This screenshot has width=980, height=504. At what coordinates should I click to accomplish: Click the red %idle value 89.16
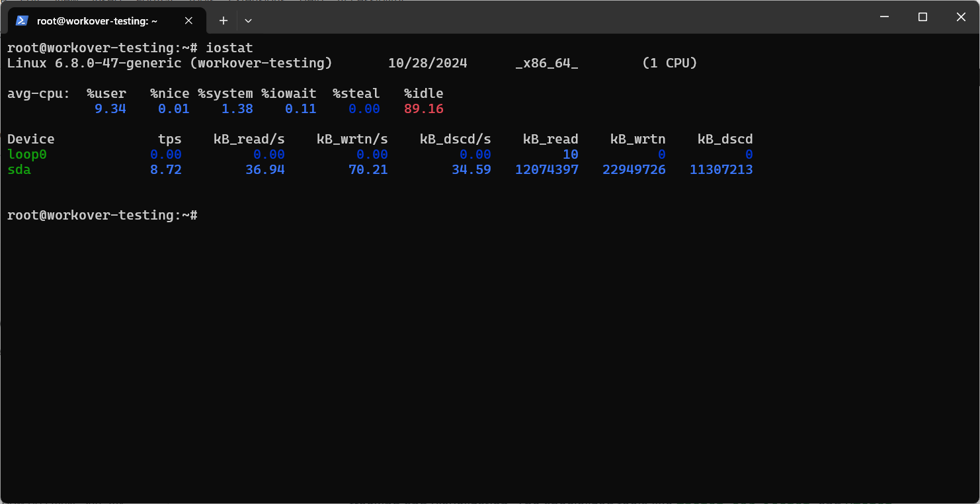423,109
